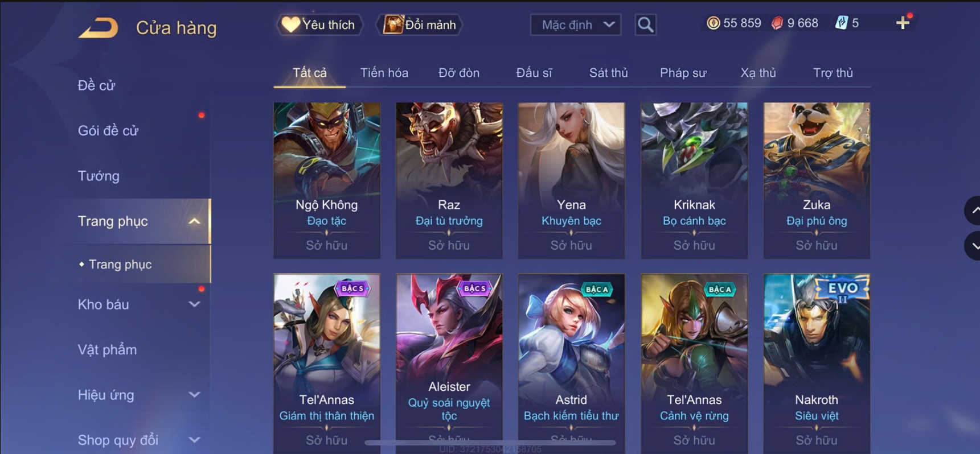Image resolution: width=980 pixels, height=454 pixels.
Task: Expand the Shop quy đổi section
Action: (x=194, y=440)
